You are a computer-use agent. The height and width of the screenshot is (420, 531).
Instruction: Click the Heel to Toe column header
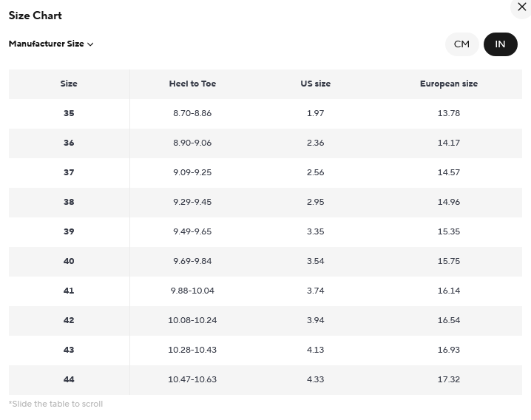click(x=192, y=84)
